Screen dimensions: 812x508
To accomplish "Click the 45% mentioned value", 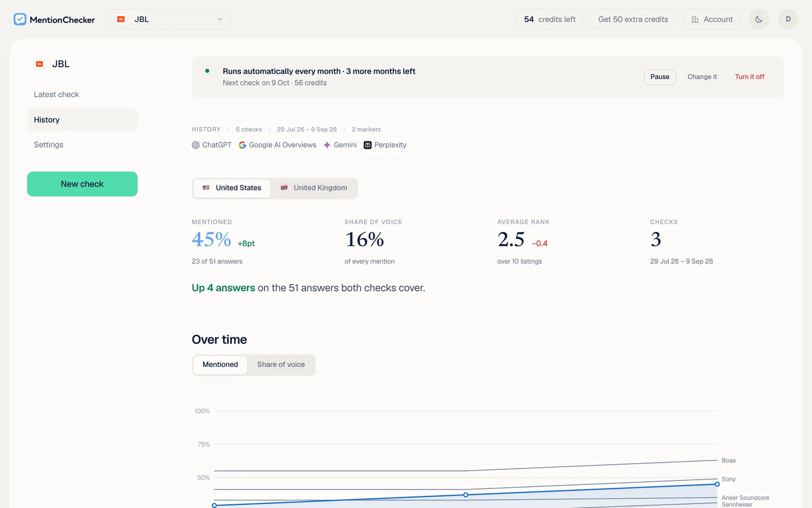I will coord(212,239).
